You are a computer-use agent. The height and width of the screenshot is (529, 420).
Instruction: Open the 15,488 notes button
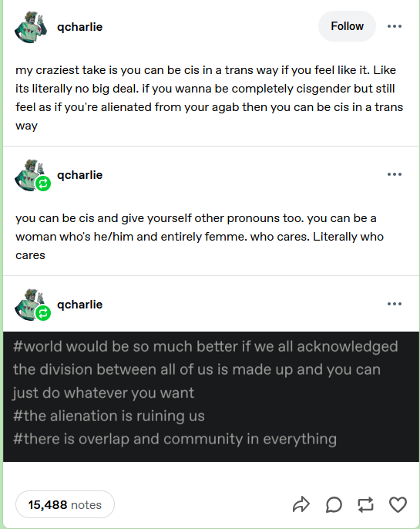click(65, 504)
